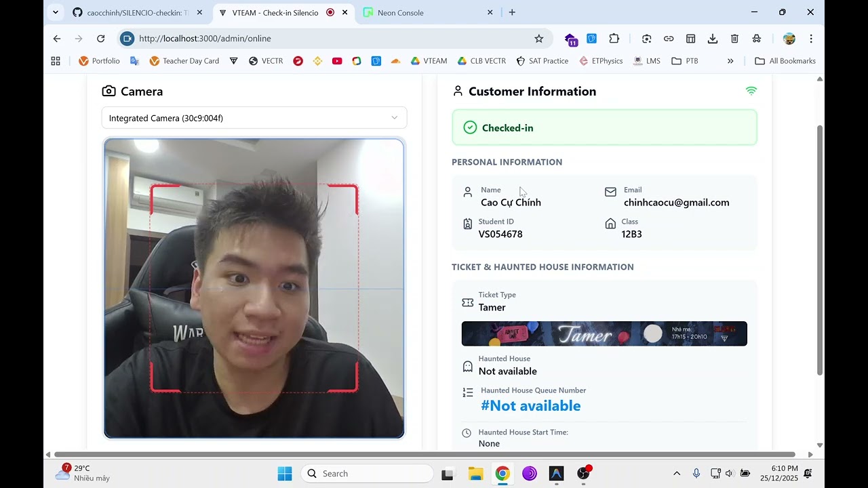Viewport: 868px width, 488px height.
Task: Show hidden system tray icons
Action: 676,473
